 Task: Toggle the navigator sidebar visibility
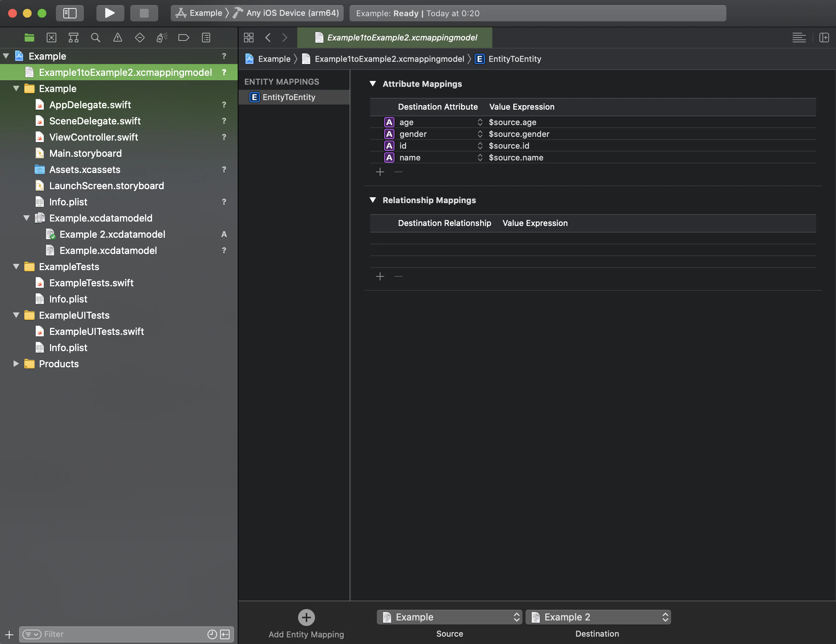point(70,13)
